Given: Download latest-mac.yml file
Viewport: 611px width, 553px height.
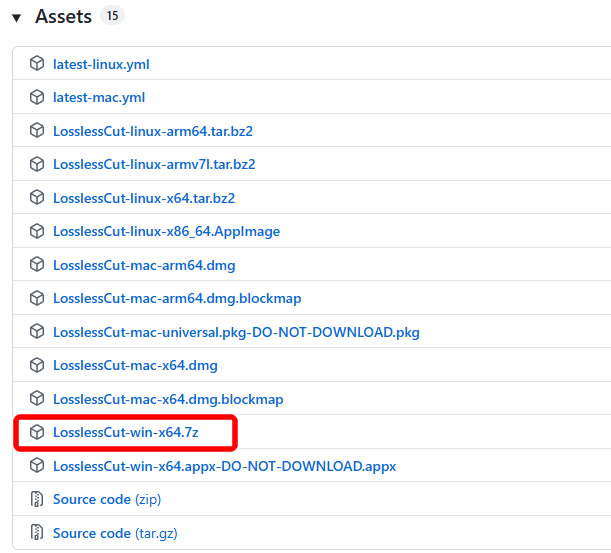Looking at the screenshot, I should click(x=99, y=97).
